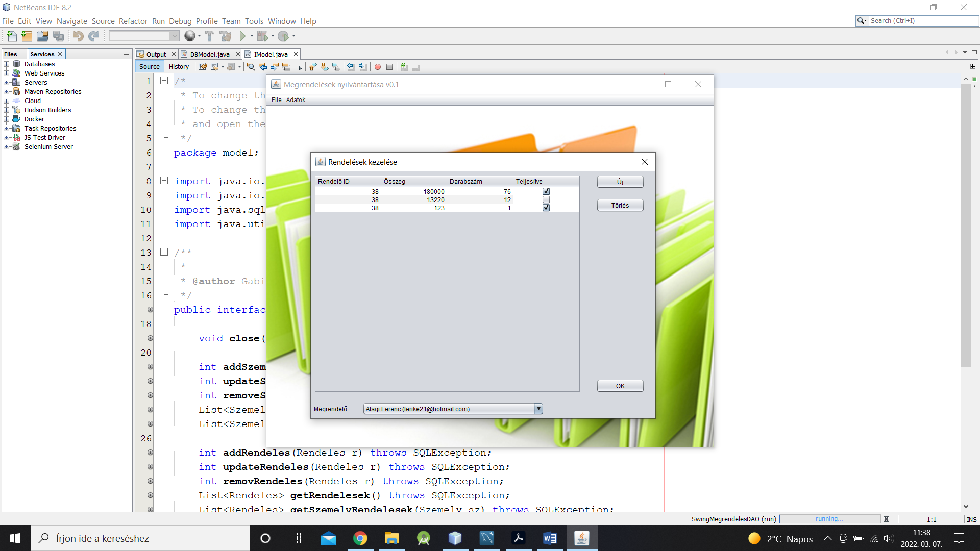
Task: Click the Previous Bookmark icon
Action: pyautogui.click(x=312, y=67)
